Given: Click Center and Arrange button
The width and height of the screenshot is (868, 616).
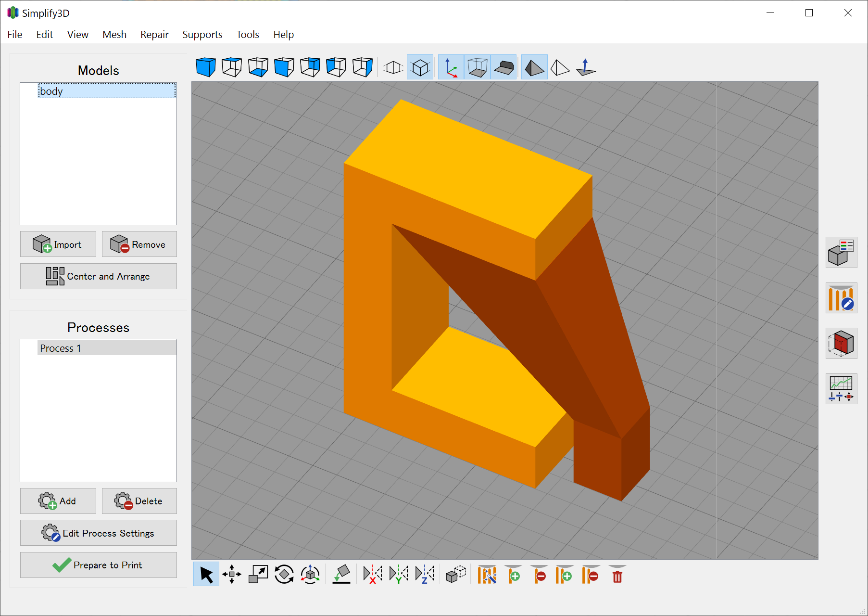Looking at the screenshot, I should coord(99,276).
